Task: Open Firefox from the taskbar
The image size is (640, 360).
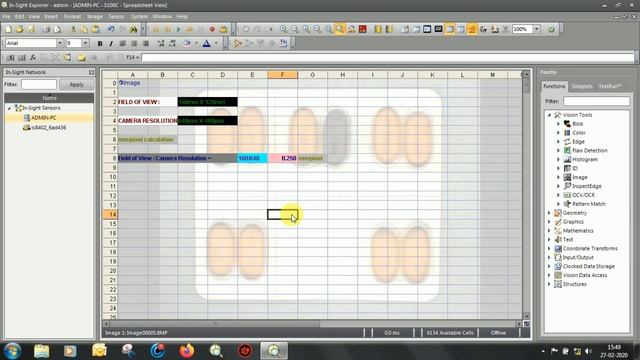Action: pos(187,351)
